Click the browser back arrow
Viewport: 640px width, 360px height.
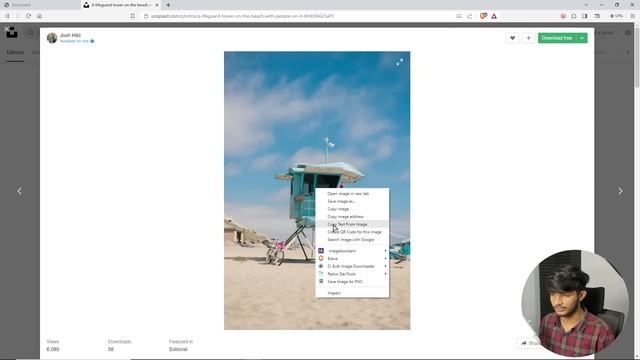click(7, 16)
